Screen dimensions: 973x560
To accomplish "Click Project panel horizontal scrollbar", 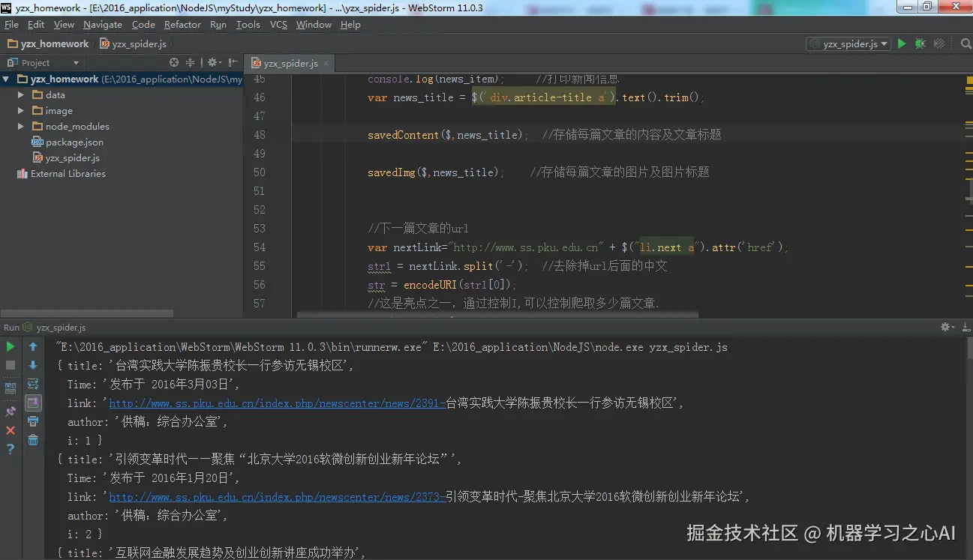I will click(86, 313).
